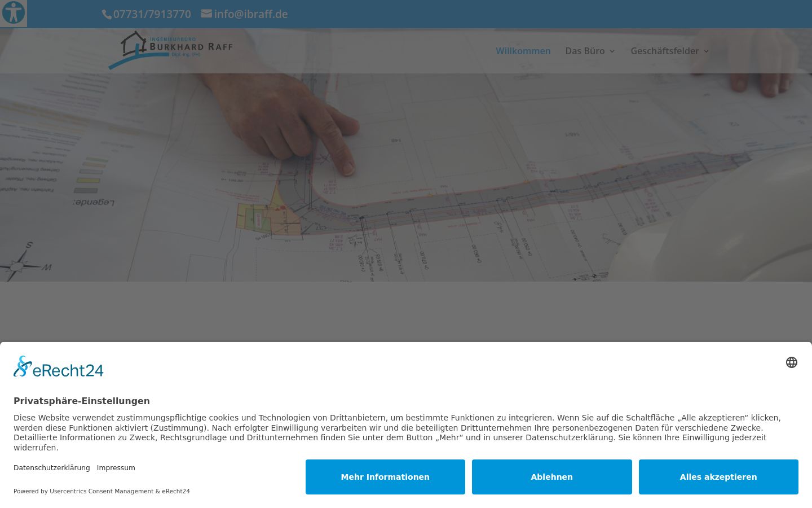Call phone number 07731/7913770

click(x=152, y=14)
